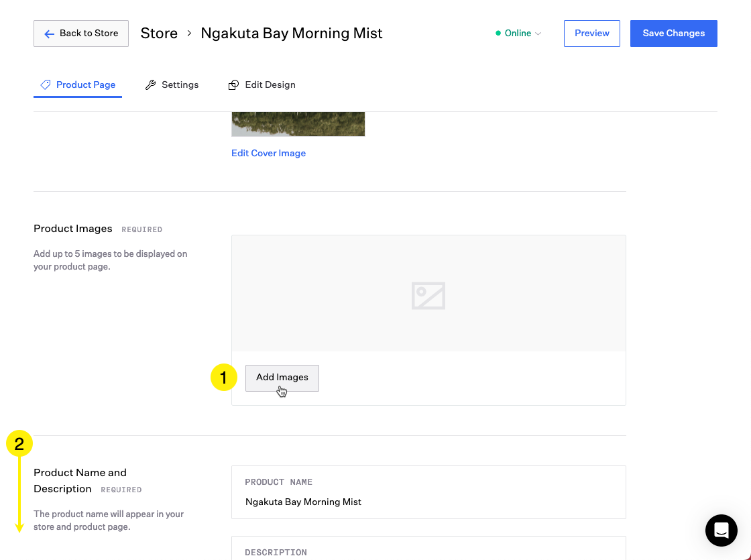Click the yellow step 1 marker
This screenshot has width=751, height=560.
point(224,378)
